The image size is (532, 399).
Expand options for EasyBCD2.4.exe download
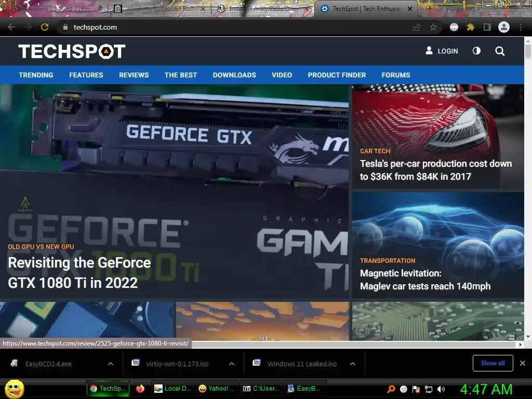tap(111, 364)
